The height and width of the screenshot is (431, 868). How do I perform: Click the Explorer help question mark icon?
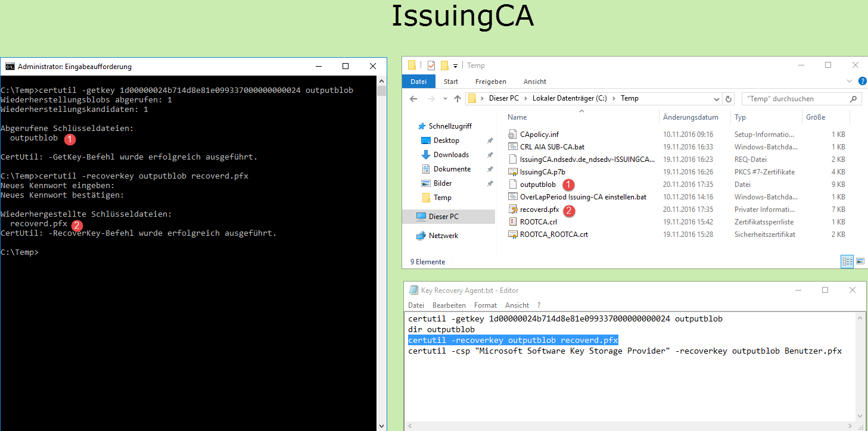coord(862,82)
